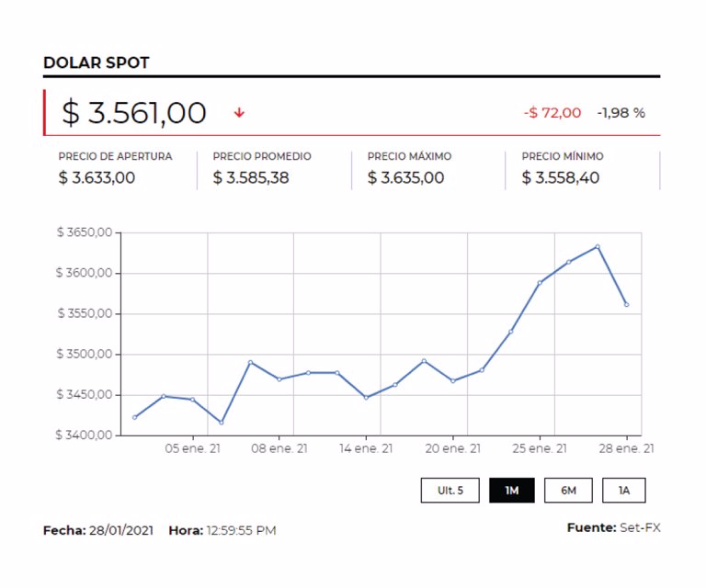Select the 1M range button
706x588 pixels.
pos(512,490)
